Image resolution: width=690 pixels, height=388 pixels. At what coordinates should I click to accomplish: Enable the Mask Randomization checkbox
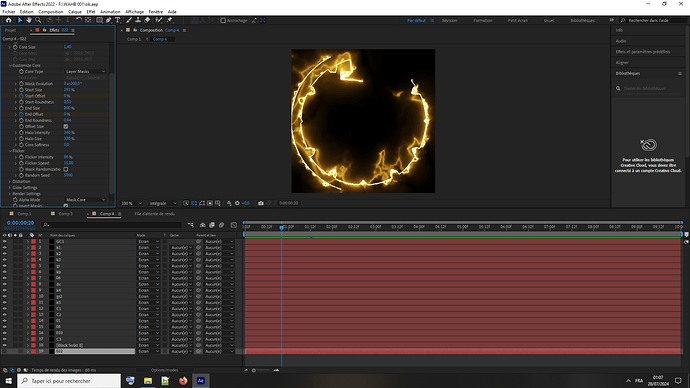66,169
